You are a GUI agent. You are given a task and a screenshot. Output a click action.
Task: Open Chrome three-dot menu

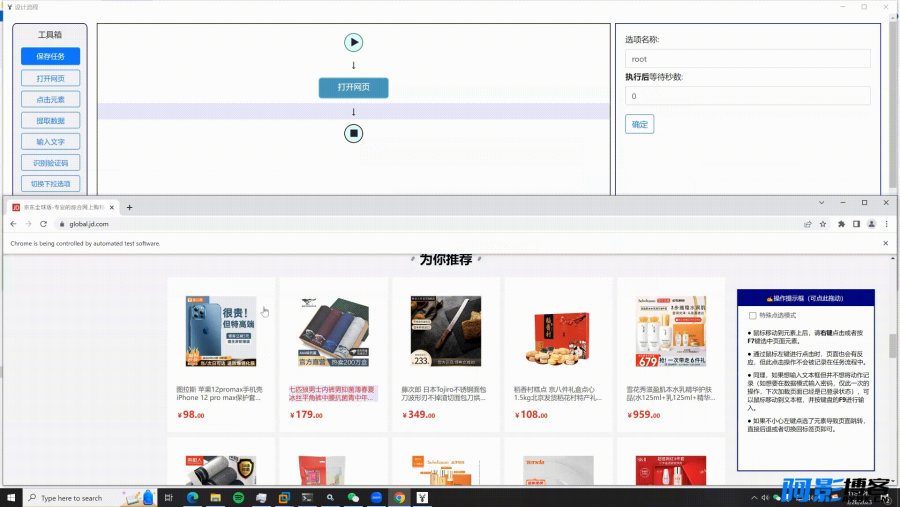click(x=886, y=224)
